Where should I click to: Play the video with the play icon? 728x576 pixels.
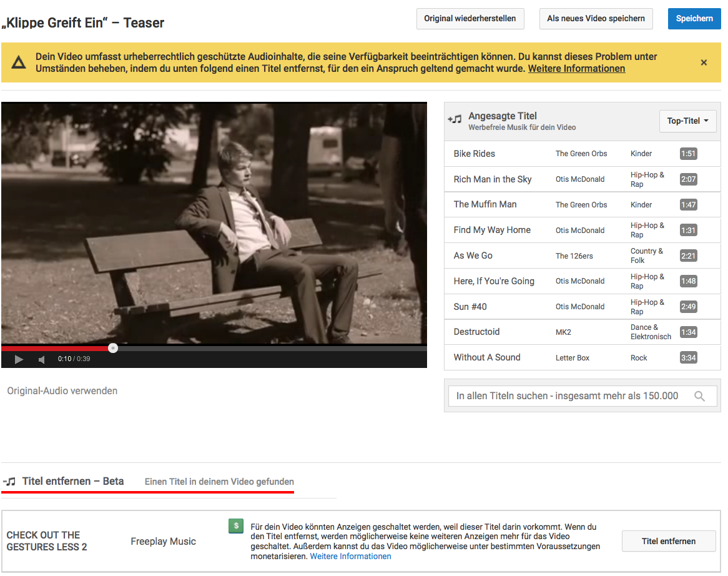click(x=19, y=359)
